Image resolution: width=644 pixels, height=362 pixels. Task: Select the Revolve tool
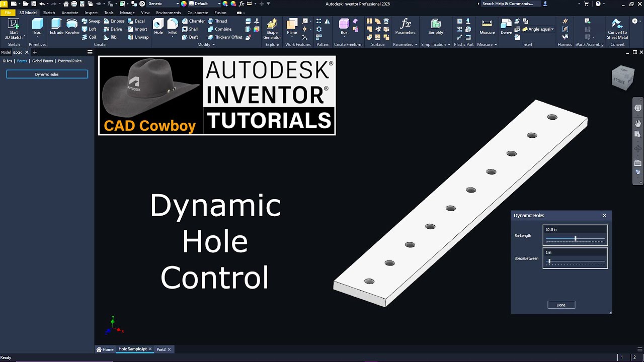point(72,28)
